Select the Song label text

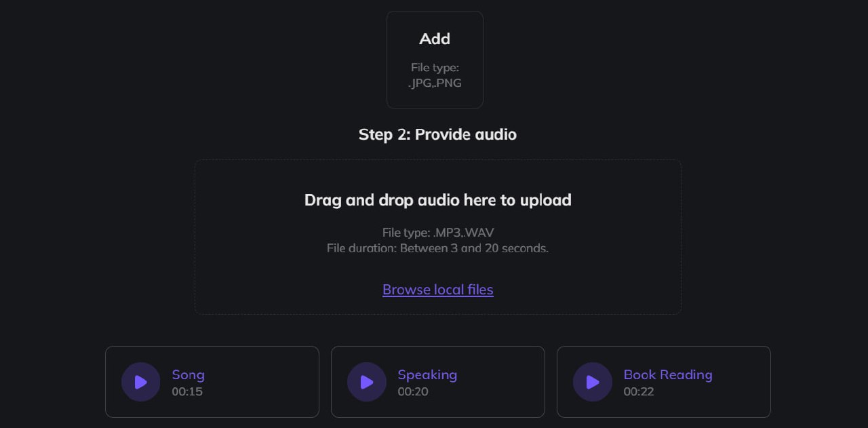pyautogui.click(x=188, y=374)
